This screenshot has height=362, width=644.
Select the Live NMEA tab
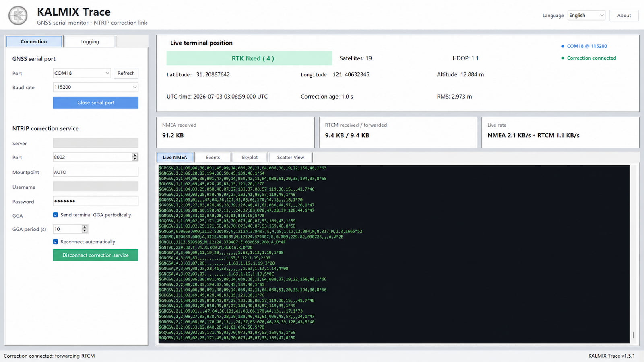[x=175, y=157]
